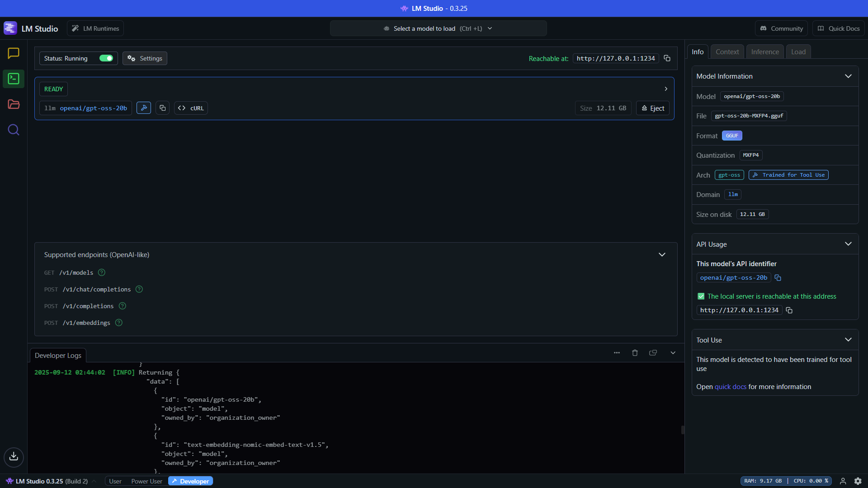
Task: Switch to Power User mode
Action: 146,481
